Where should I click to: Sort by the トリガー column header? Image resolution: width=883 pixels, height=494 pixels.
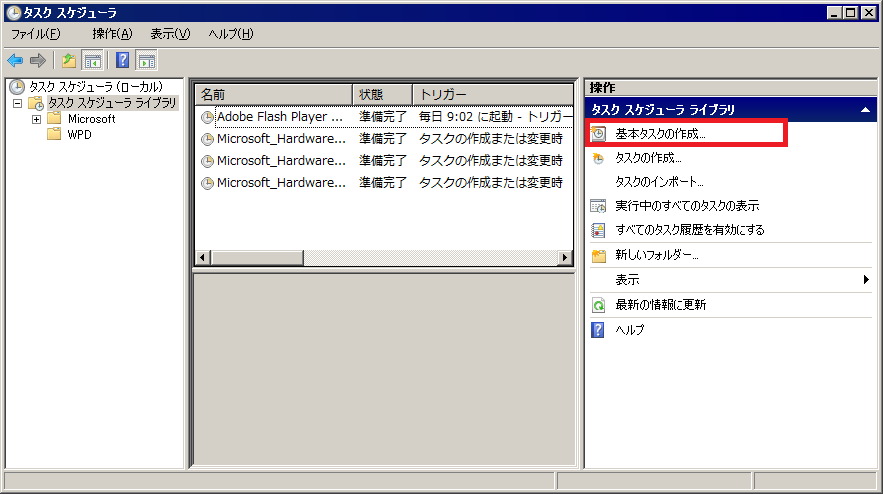(x=493, y=95)
